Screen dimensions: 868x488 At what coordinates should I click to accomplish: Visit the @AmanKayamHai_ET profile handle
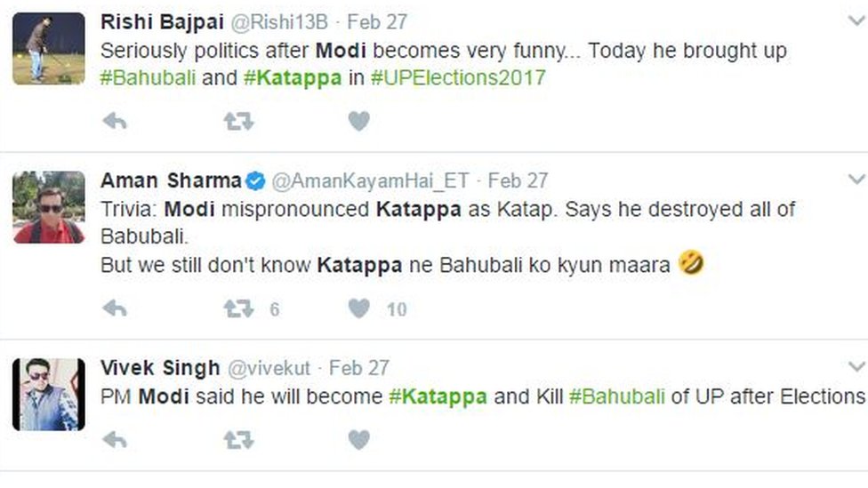[x=369, y=180]
